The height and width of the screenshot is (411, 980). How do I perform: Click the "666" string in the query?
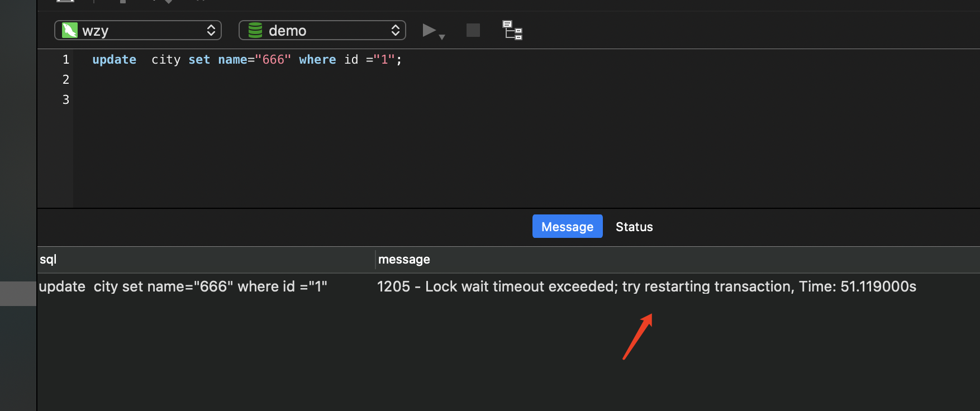coord(273,60)
